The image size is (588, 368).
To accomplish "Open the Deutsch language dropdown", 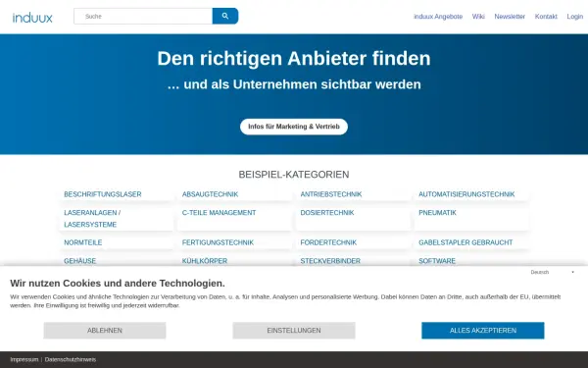I will point(553,272).
